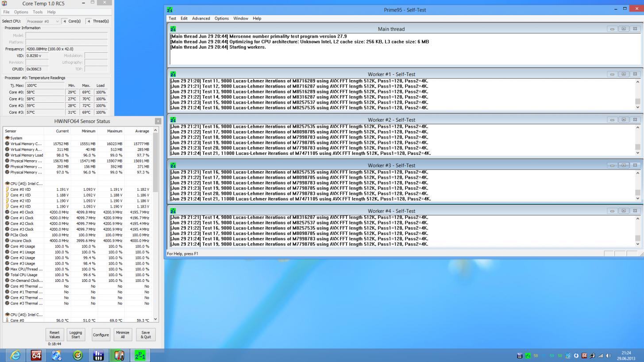This screenshot has width=644, height=362.
Task: Click Reset Values button in HWiNFO64
Action: (x=54, y=335)
